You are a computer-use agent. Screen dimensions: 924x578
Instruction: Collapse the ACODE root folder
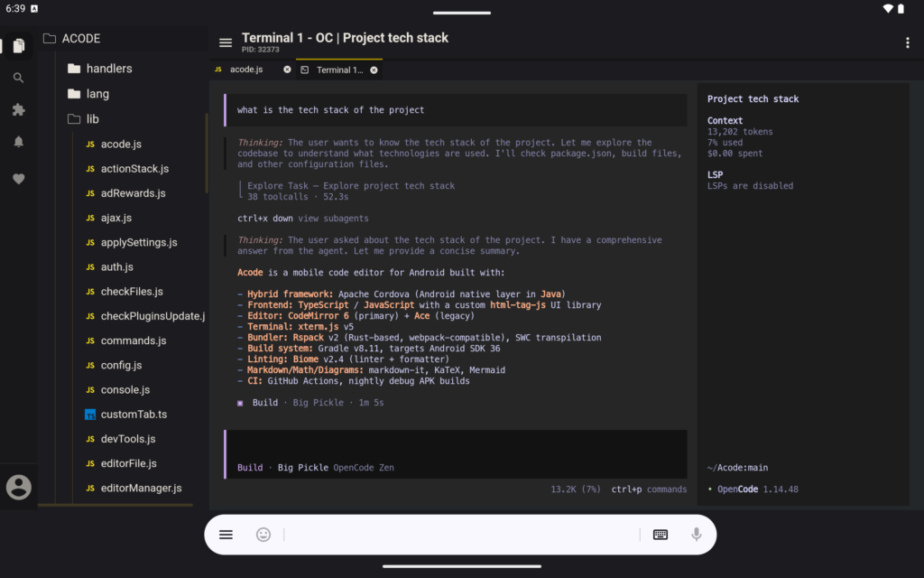[x=125, y=38]
